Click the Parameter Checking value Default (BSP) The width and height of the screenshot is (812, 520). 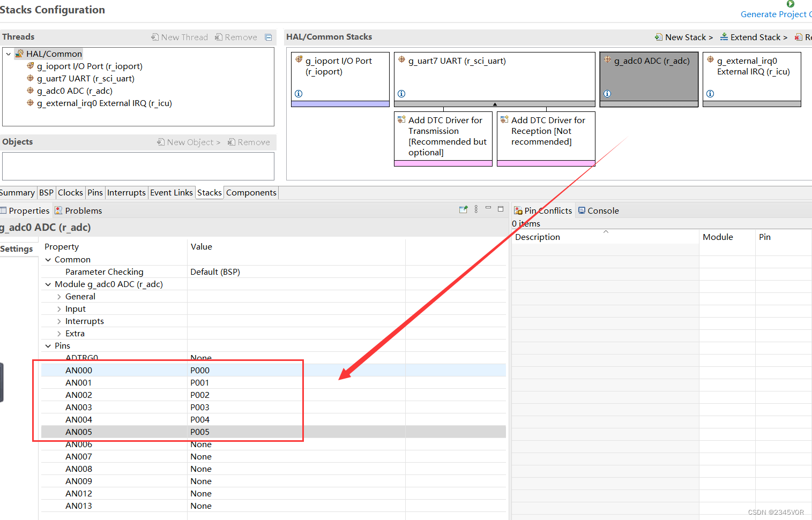pyautogui.click(x=215, y=272)
